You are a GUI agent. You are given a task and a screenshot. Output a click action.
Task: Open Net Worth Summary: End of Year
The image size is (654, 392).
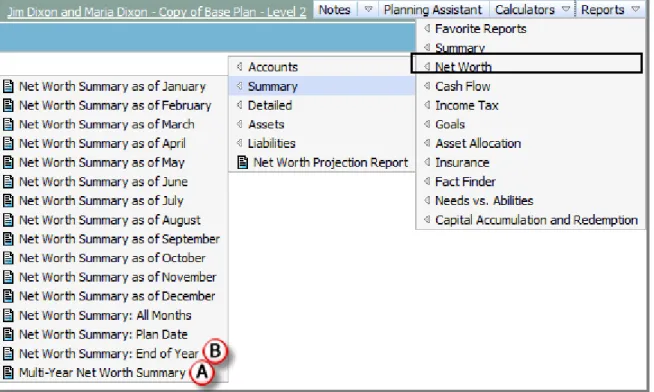109,354
